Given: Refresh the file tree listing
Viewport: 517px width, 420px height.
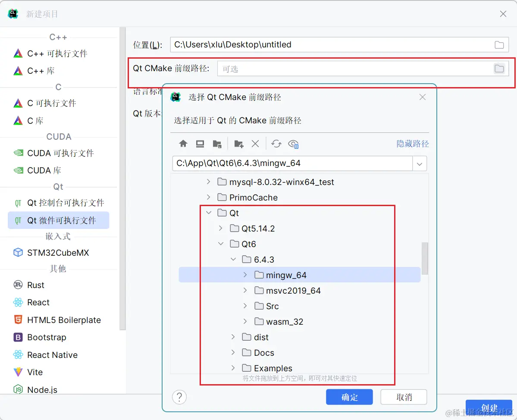Looking at the screenshot, I should (276, 144).
